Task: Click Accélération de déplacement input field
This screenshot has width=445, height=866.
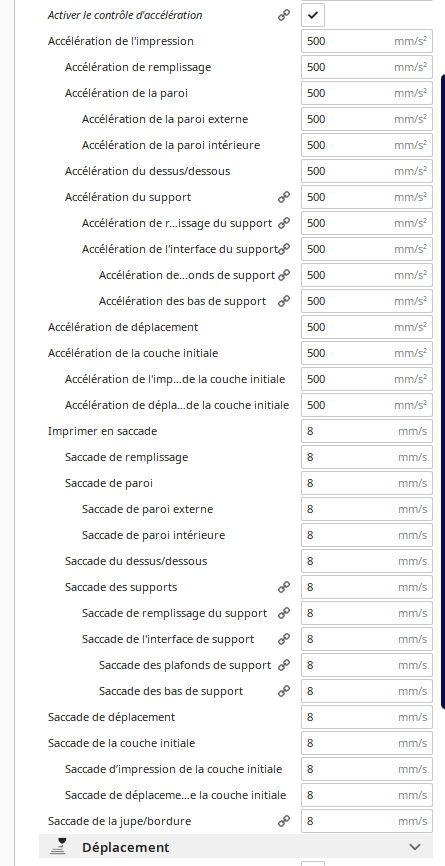Action: pos(367,327)
